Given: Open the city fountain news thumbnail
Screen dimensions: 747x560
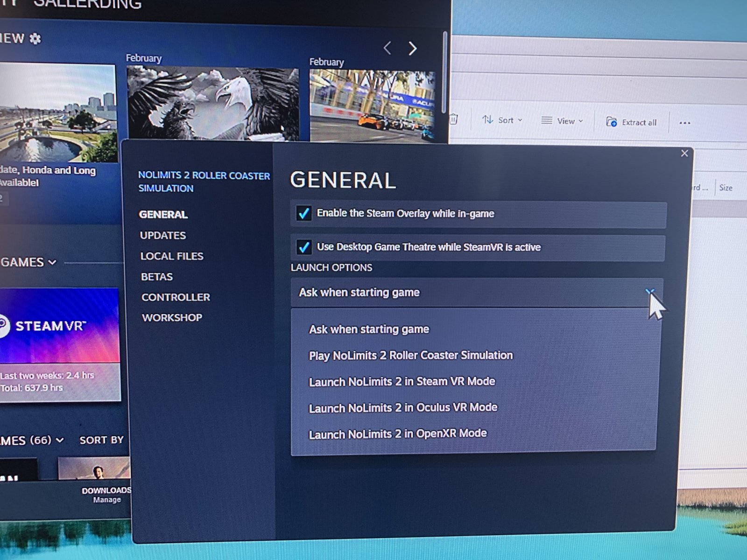Looking at the screenshot, I should (58, 113).
